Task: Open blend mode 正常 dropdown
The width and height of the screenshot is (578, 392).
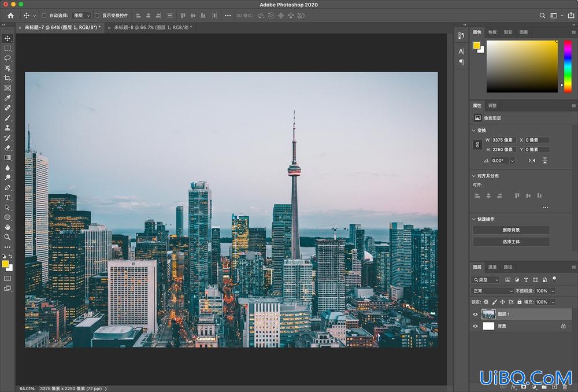Action: (492, 291)
